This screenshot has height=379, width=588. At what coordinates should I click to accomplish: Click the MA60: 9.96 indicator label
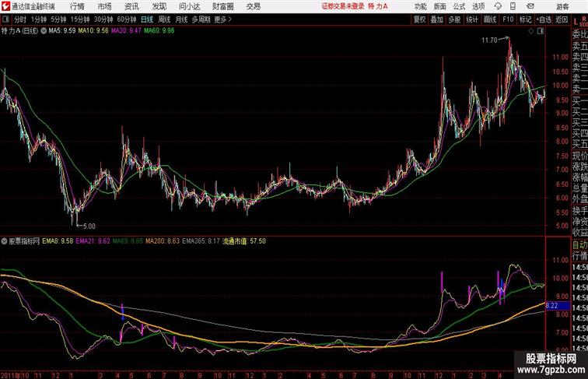pyautogui.click(x=159, y=31)
